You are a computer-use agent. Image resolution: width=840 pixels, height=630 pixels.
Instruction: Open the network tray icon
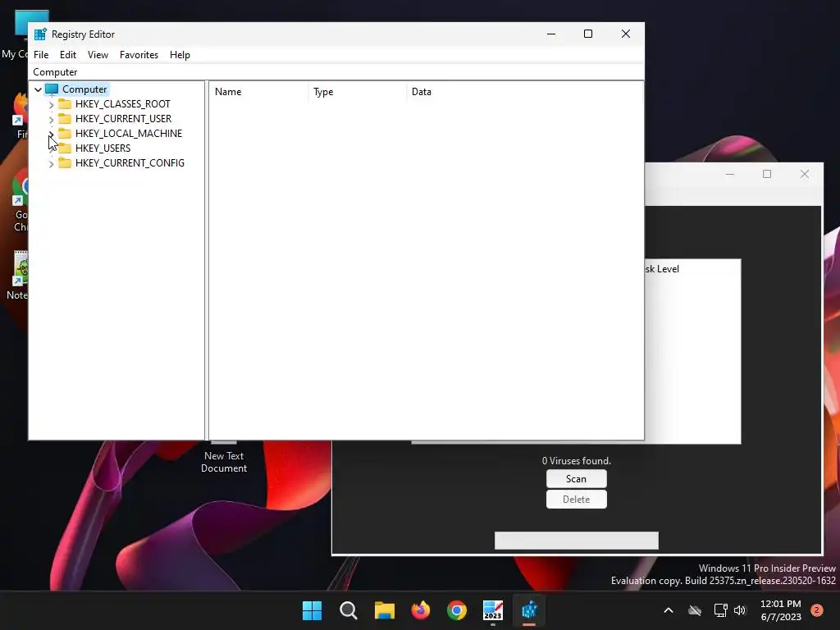pos(720,610)
